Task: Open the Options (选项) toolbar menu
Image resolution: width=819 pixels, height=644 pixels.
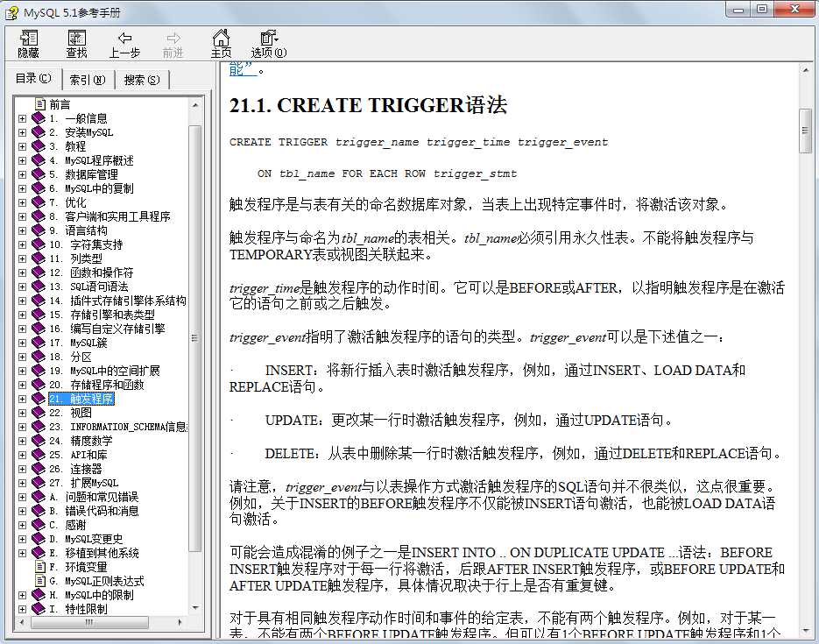Action: point(268,44)
